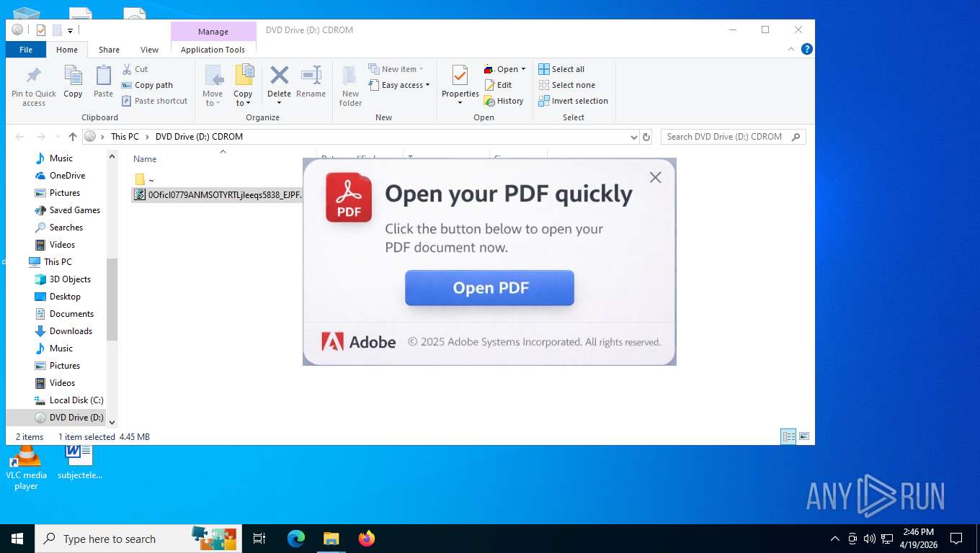980x553 pixels.
Task: Select Paste shortcut in Clipboard group
Action: (x=154, y=101)
